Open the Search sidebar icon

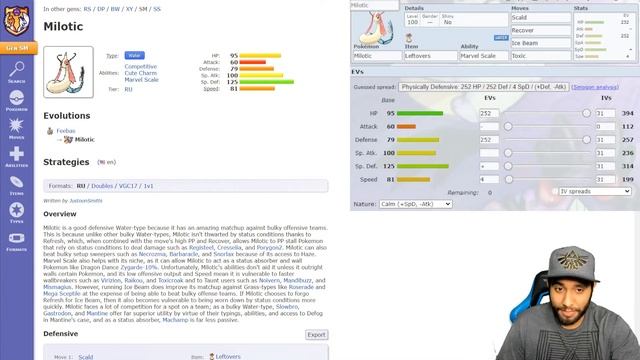point(16,72)
